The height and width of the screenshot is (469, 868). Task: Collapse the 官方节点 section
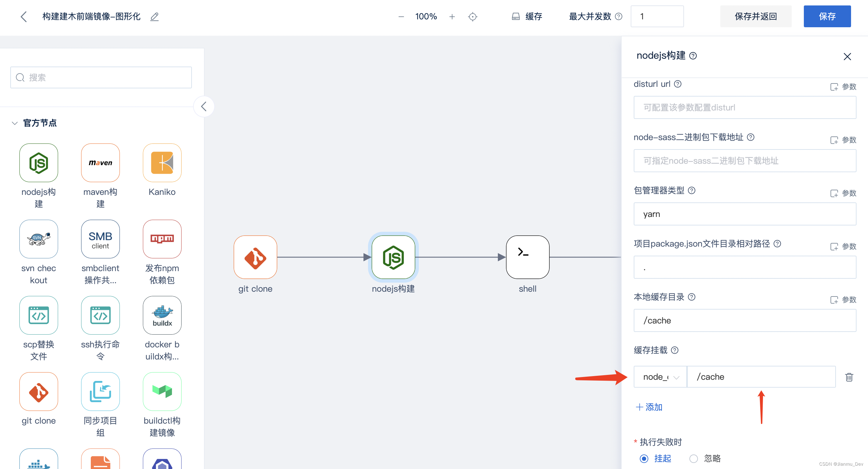tap(15, 123)
